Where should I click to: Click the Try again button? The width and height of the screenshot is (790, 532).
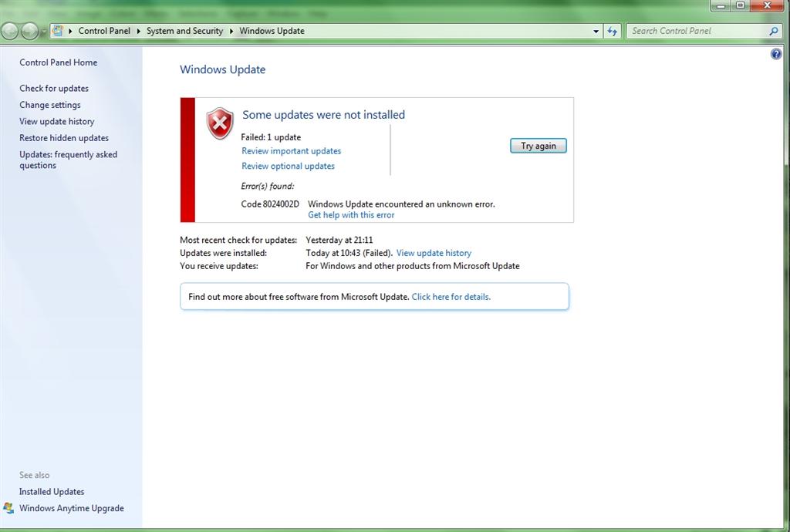click(x=538, y=146)
